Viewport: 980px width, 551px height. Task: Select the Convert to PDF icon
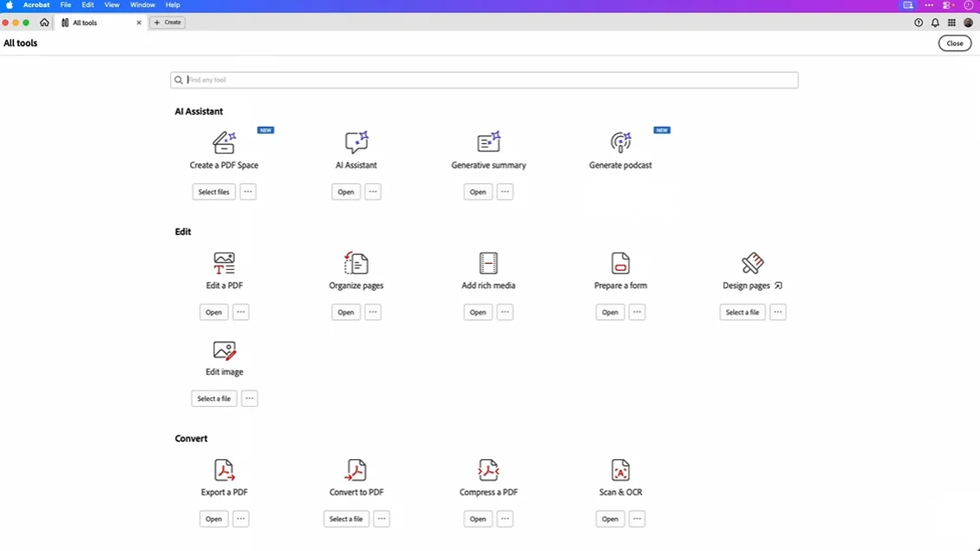356,470
